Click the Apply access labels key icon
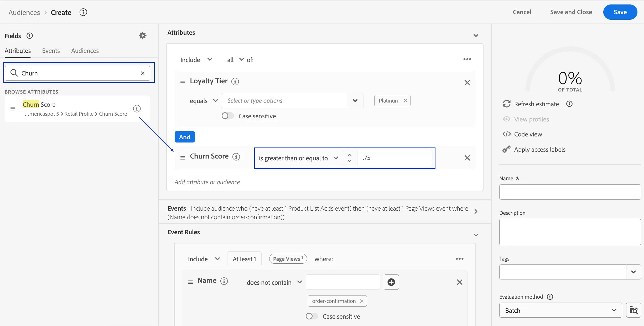The width and height of the screenshot is (644, 326). (x=507, y=149)
